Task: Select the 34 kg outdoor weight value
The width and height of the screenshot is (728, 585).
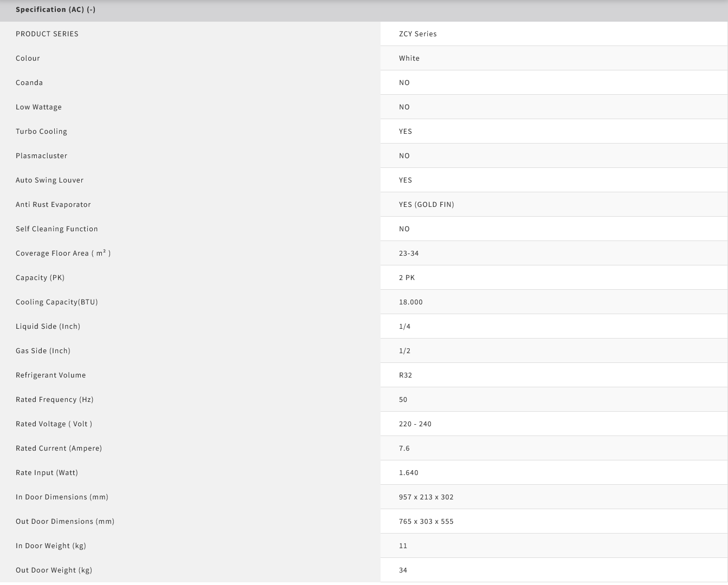Action: point(403,570)
